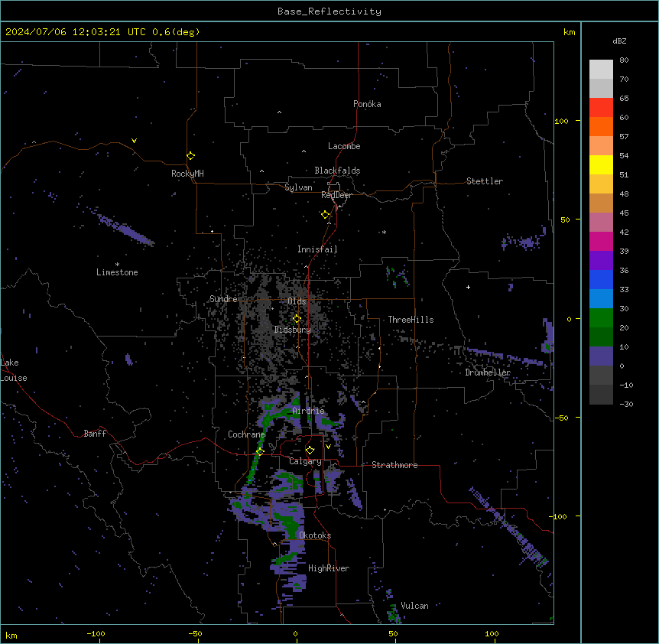Click the Lacombe city label
The image size is (659, 644).
(344, 146)
